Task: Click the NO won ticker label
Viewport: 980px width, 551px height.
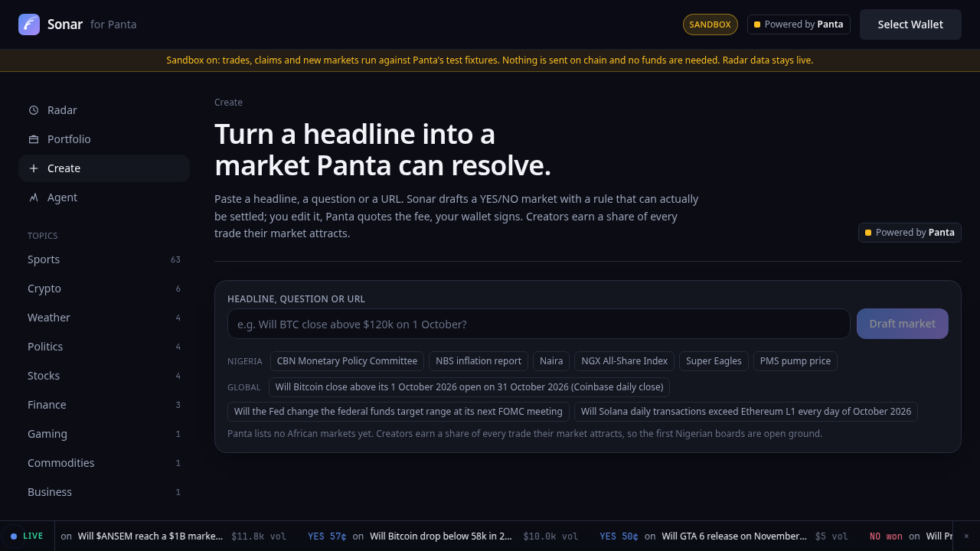Action: 886,536
